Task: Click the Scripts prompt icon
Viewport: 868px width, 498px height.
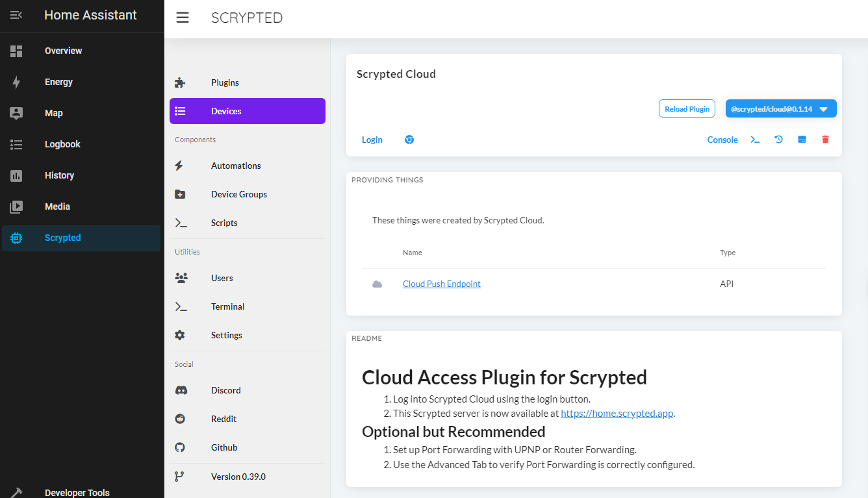Action: click(181, 223)
